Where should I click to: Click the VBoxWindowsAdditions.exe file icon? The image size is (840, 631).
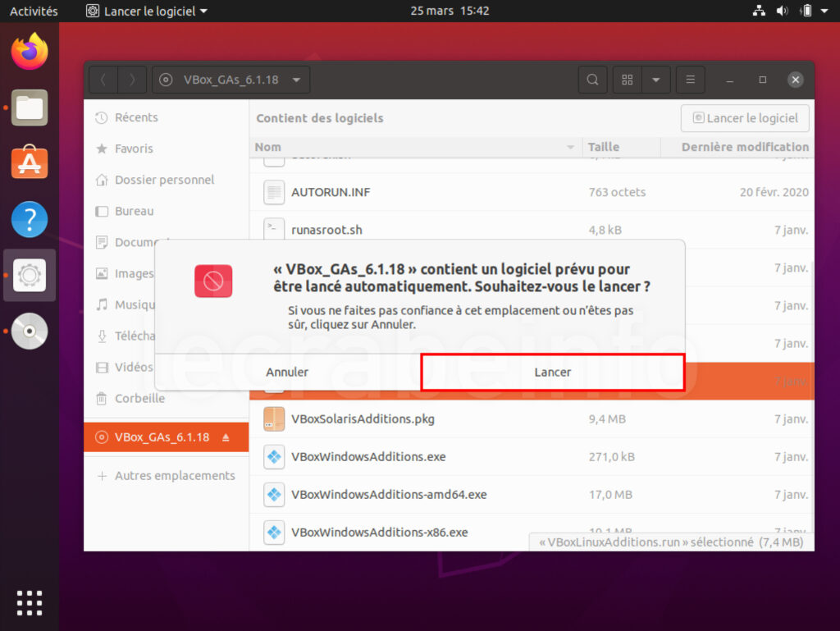(x=274, y=457)
